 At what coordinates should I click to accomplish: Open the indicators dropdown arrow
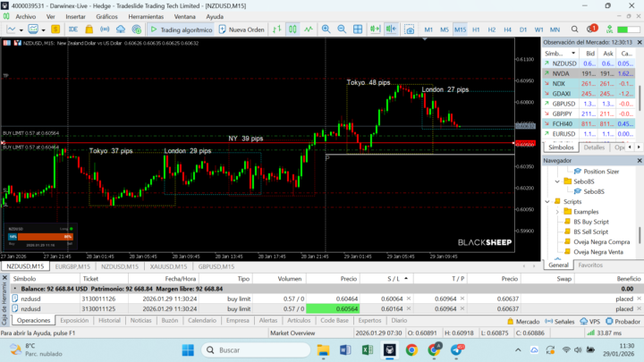click(x=43, y=30)
